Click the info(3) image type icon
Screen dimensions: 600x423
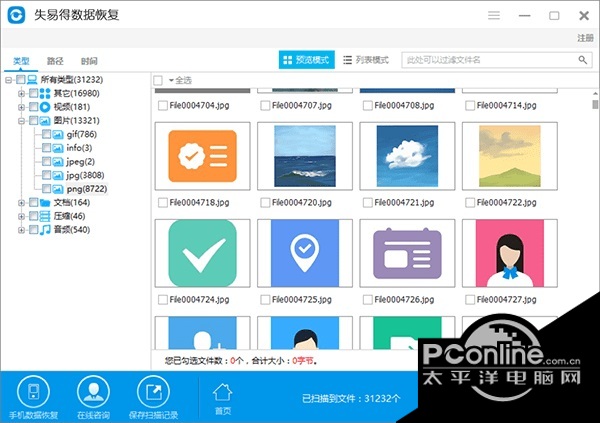pyautogui.click(x=58, y=148)
